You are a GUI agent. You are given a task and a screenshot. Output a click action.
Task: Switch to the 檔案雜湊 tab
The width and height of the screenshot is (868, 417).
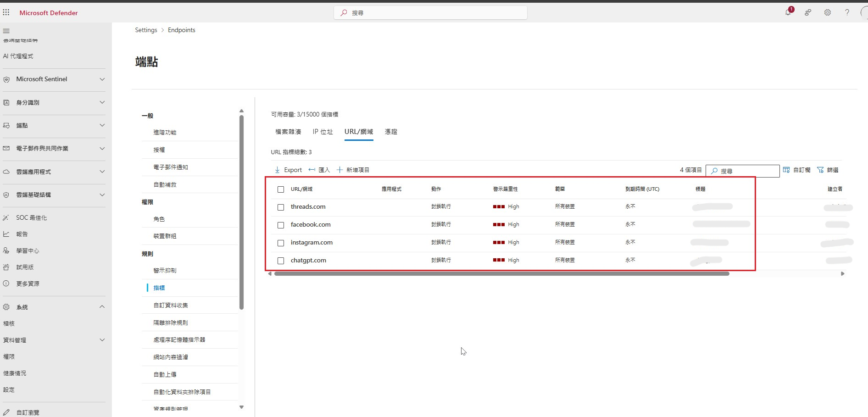[288, 132]
